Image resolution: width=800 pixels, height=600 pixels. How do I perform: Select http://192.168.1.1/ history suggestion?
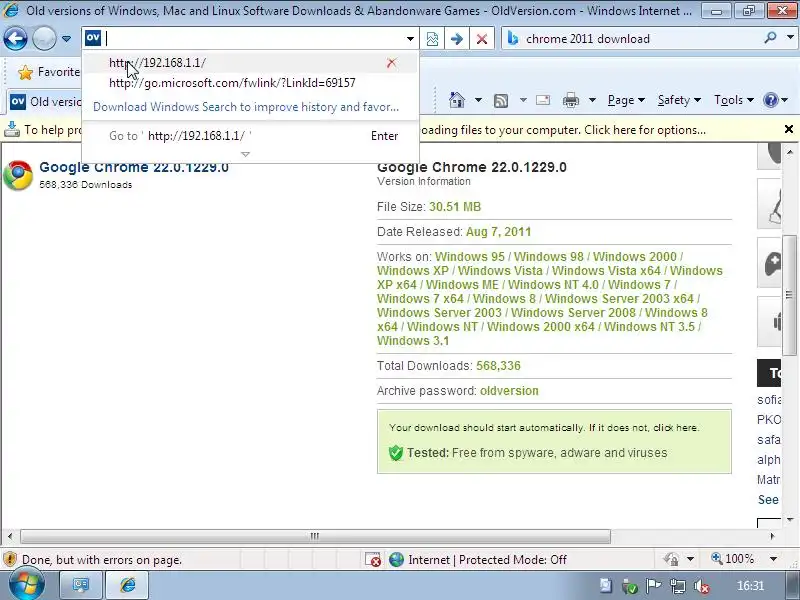pyautogui.click(x=250, y=63)
